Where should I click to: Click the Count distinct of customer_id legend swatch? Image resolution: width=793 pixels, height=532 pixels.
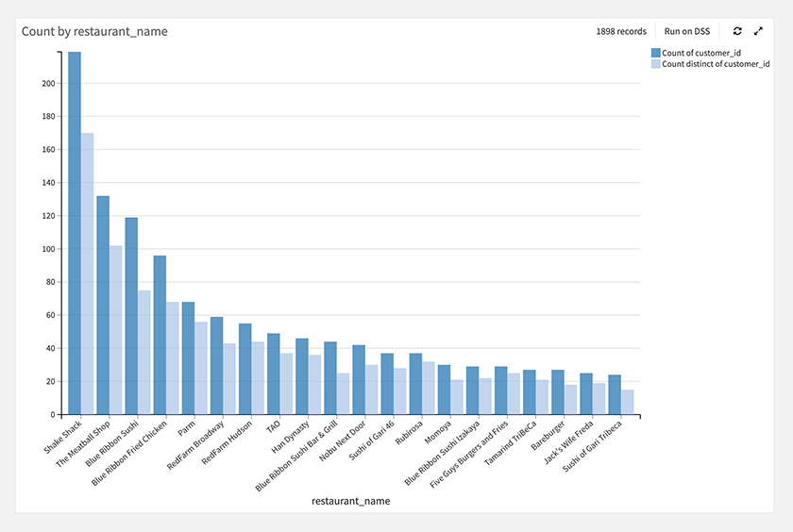point(655,63)
